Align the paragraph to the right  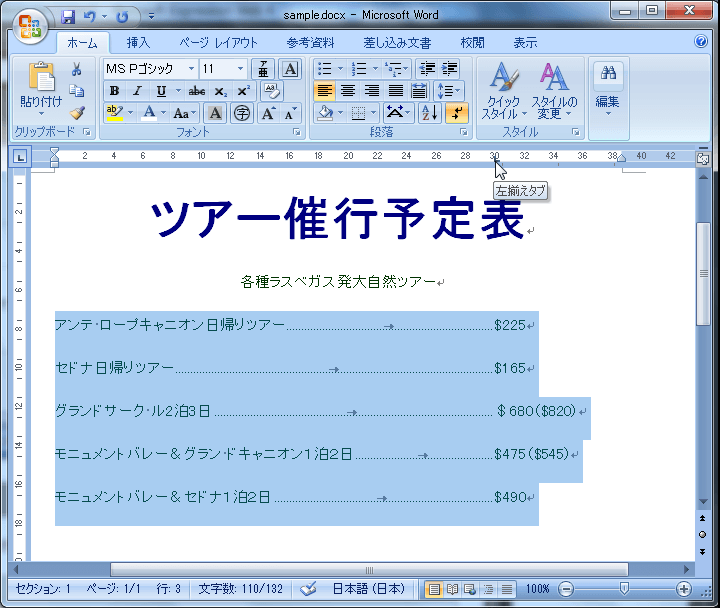(371, 91)
